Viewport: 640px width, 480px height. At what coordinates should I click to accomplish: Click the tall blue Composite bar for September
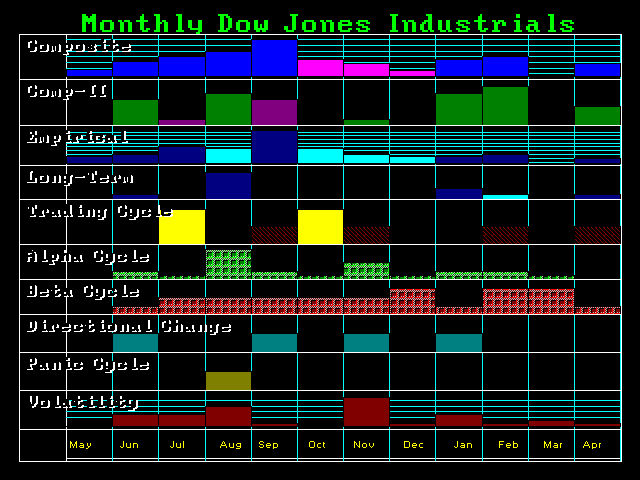click(274, 58)
